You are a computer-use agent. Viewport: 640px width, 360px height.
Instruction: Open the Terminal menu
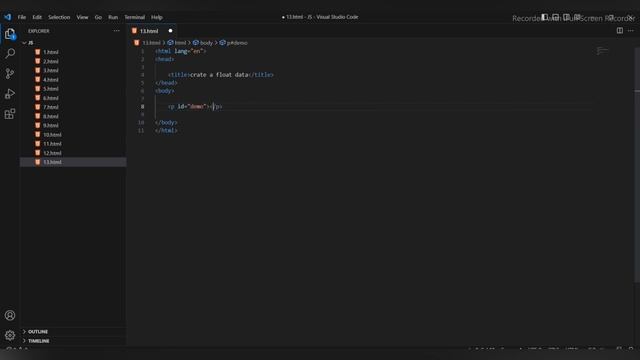[x=135, y=17]
